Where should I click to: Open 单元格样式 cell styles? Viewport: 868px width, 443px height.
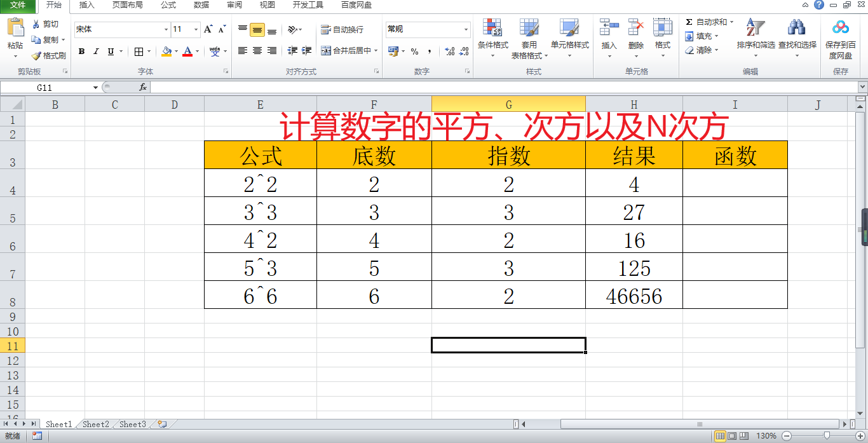click(569, 38)
